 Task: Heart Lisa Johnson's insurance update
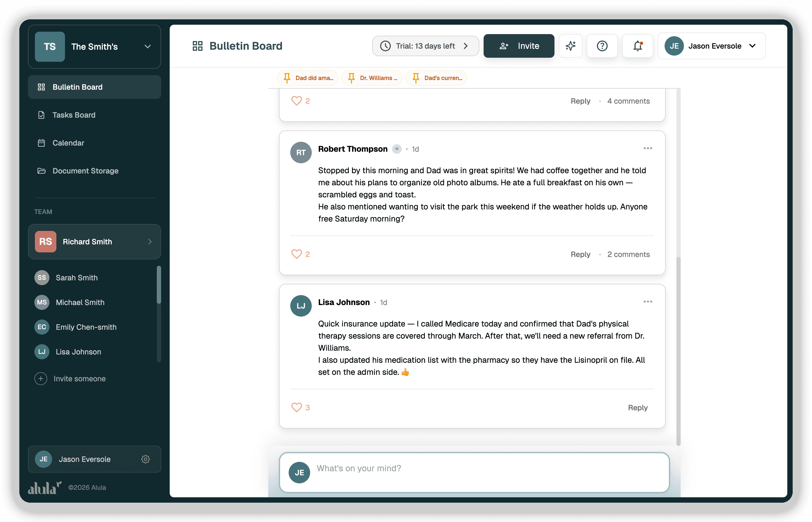tap(297, 407)
